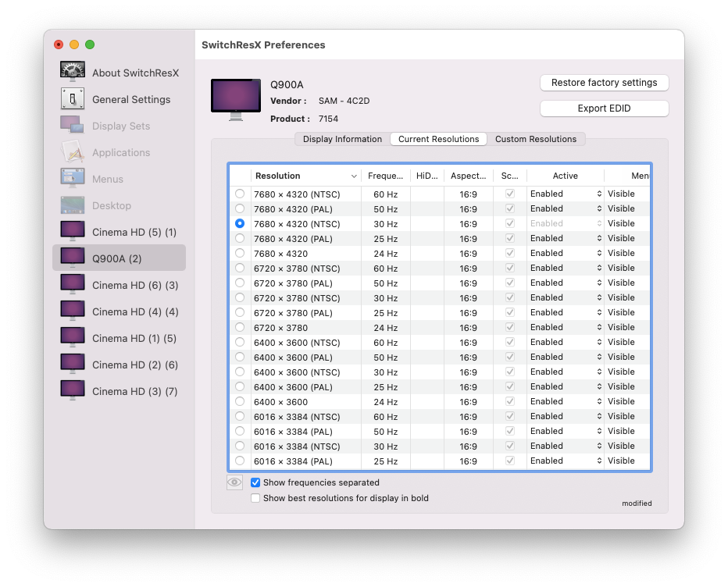Click Display Sets icon in sidebar
This screenshot has height=587, width=728.
click(x=73, y=126)
